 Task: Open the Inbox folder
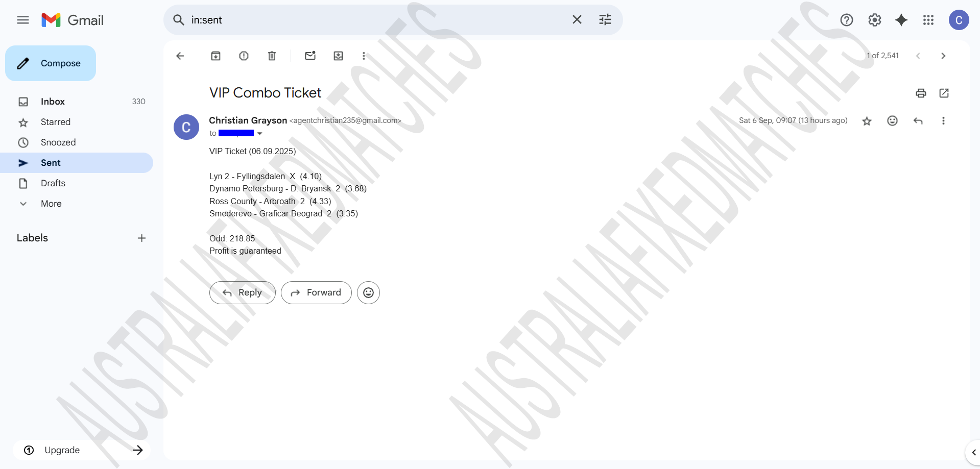(77, 102)
